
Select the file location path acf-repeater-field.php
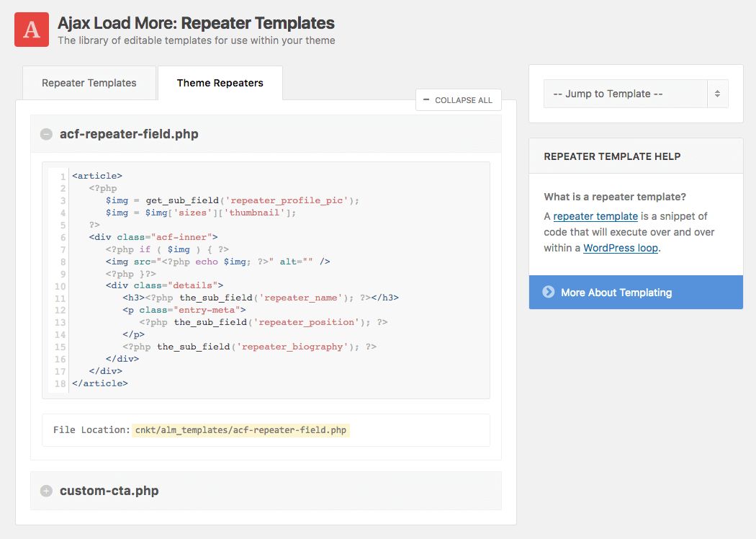pos(240,430)
